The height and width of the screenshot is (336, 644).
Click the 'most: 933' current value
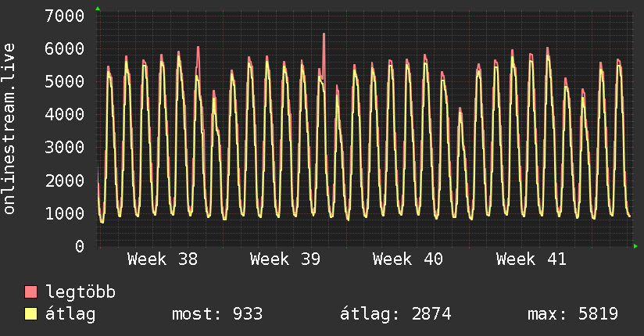217,314
